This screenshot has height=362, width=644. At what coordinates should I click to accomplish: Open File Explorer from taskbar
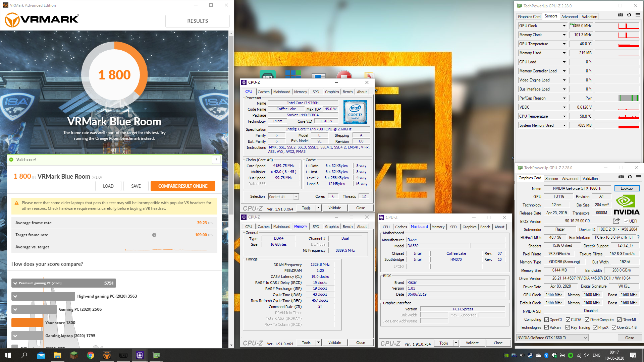click(58, 355)
